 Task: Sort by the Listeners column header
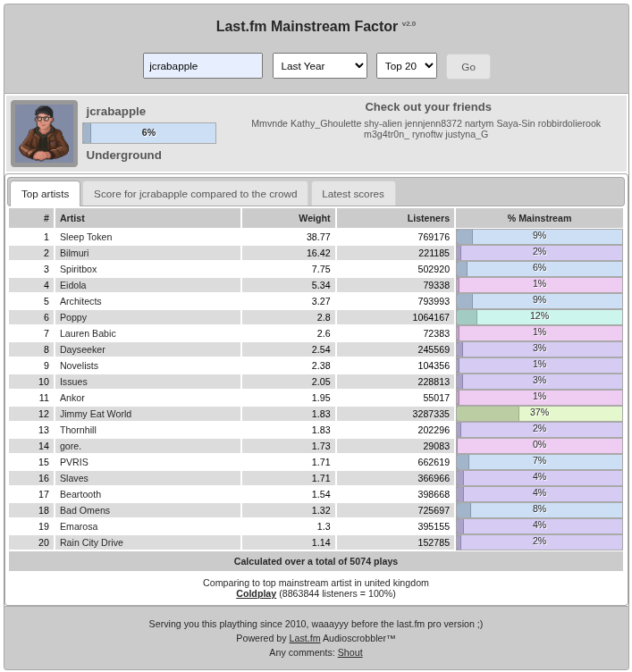coord(395,218)
